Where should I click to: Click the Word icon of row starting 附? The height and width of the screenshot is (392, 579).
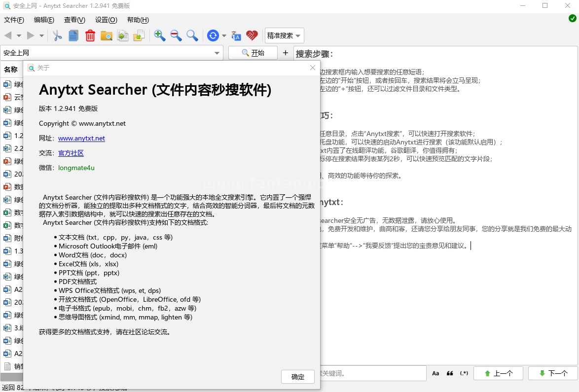point(7,239)
